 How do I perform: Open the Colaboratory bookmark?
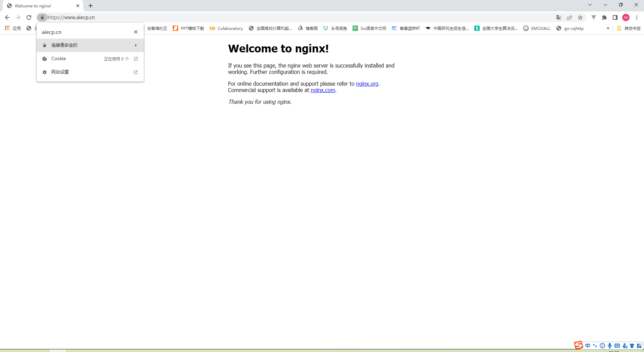226,29
